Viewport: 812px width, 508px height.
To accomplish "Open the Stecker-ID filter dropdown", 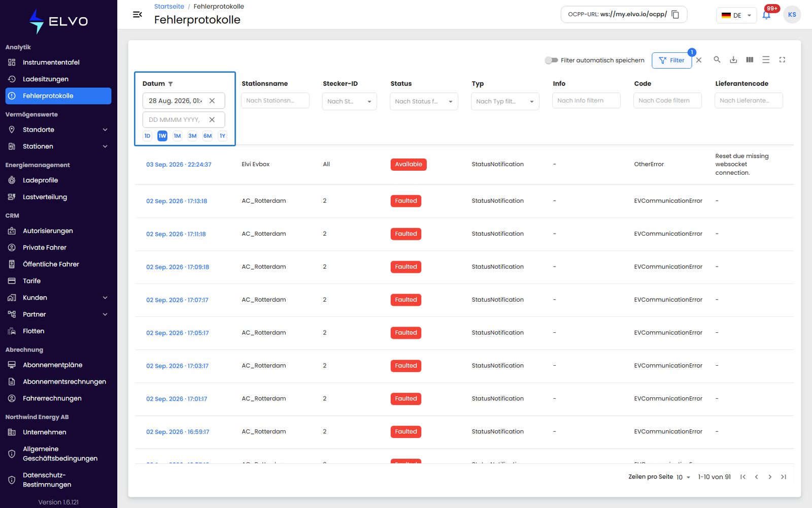I will click(349, 101).
